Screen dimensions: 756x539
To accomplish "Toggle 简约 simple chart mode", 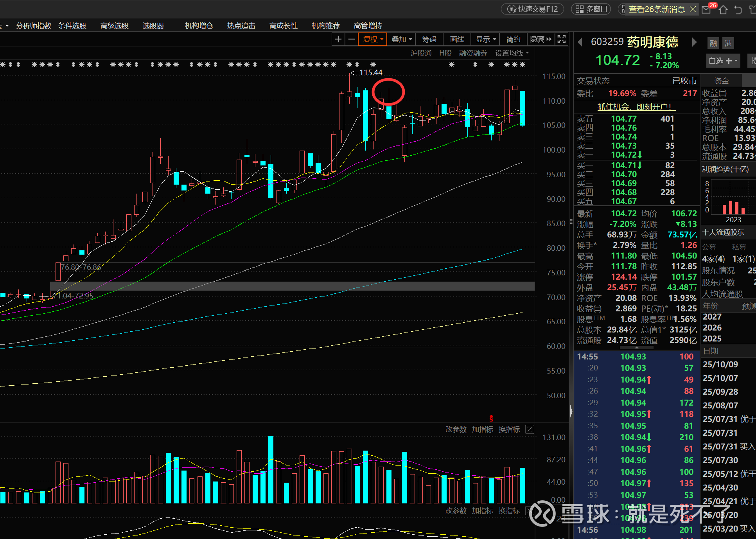I will [x=513, y=39].
